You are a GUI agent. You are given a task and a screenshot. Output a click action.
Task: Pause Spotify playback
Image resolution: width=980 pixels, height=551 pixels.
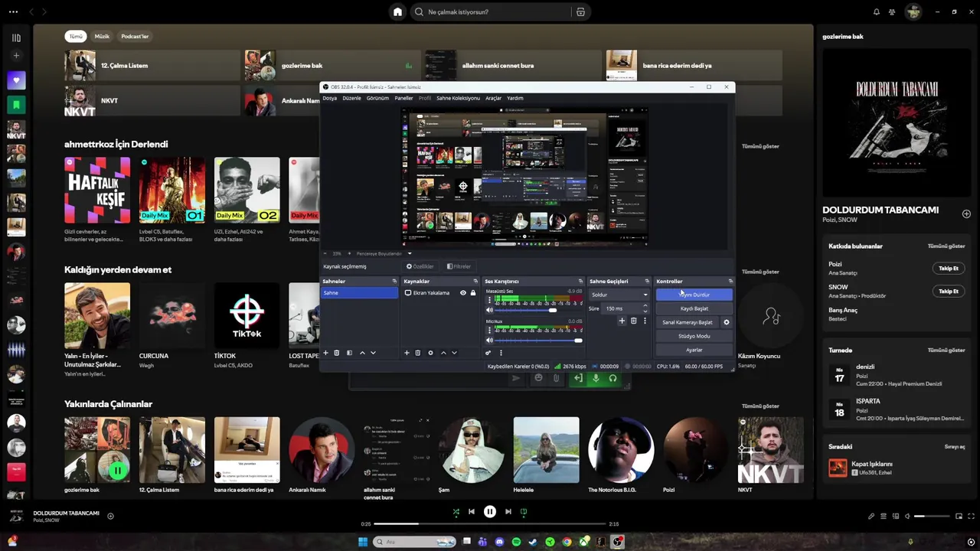490,511
